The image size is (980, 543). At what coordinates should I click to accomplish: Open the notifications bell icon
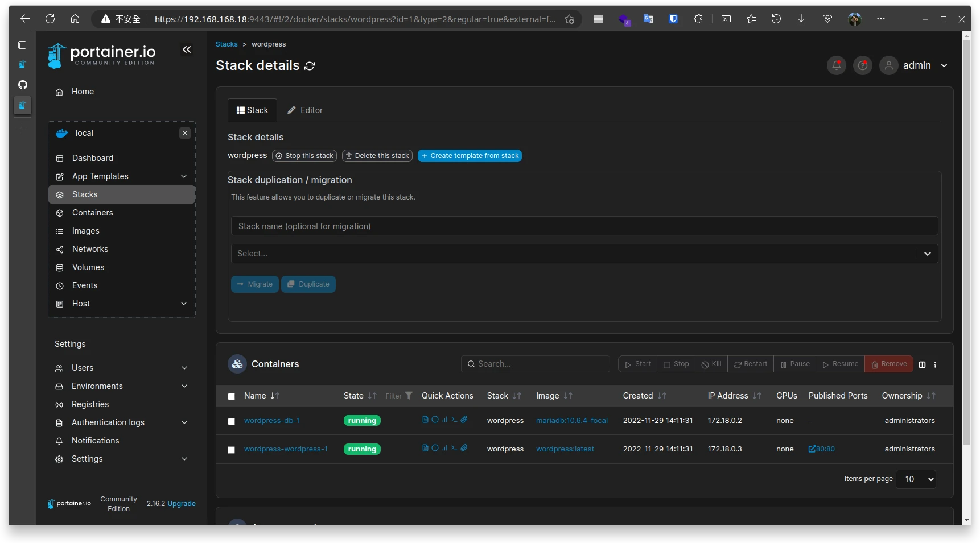click(836, 65)
